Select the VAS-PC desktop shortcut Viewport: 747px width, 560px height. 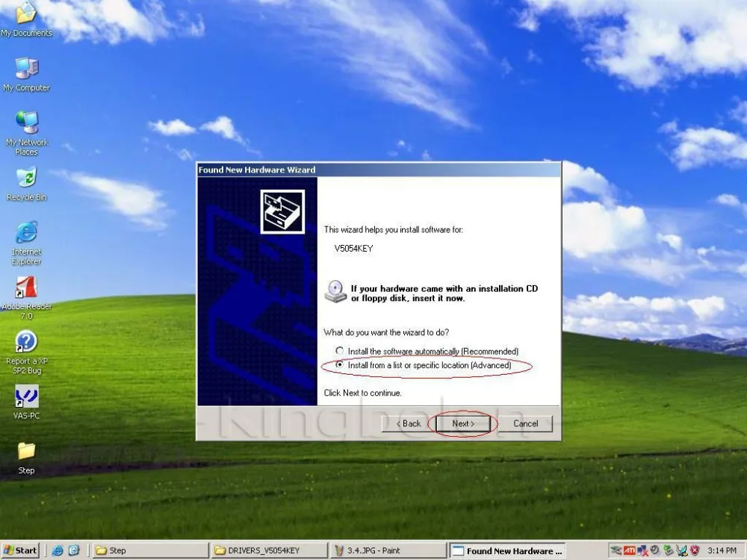click(x=26, y=402)
